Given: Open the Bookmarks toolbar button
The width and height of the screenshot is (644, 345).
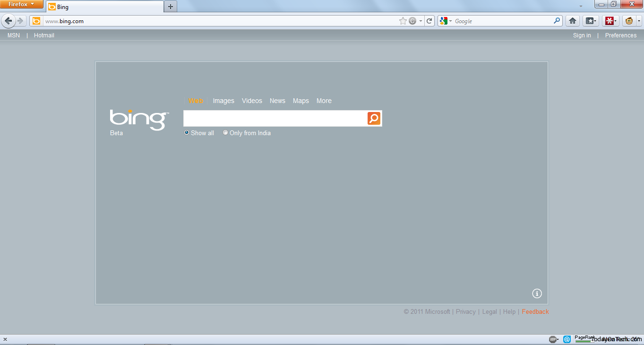Looking at the screenshot, I should coord(591,21).
